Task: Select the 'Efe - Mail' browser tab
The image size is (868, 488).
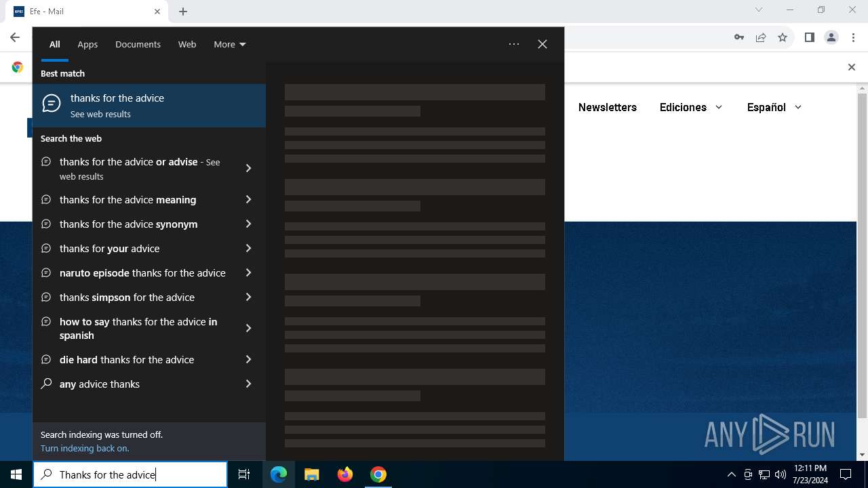Action: [x=87, y=12]
